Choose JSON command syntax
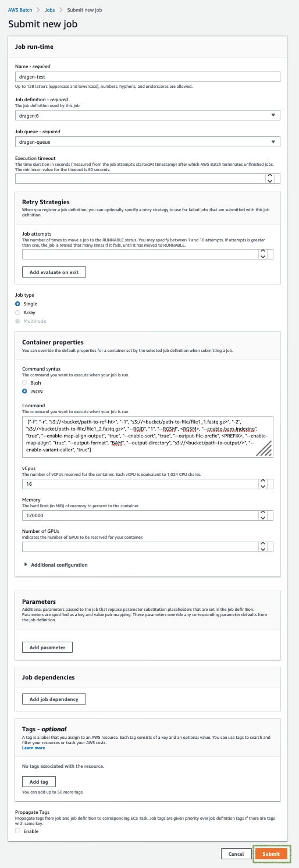Image resolution: width=299 pixels, height=868 pixels. [25, 392]
